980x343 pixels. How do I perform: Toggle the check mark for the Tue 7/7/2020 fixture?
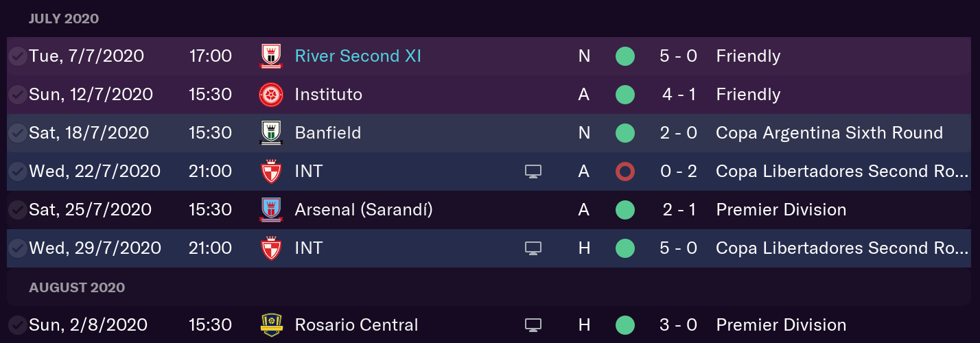point(17,56)
